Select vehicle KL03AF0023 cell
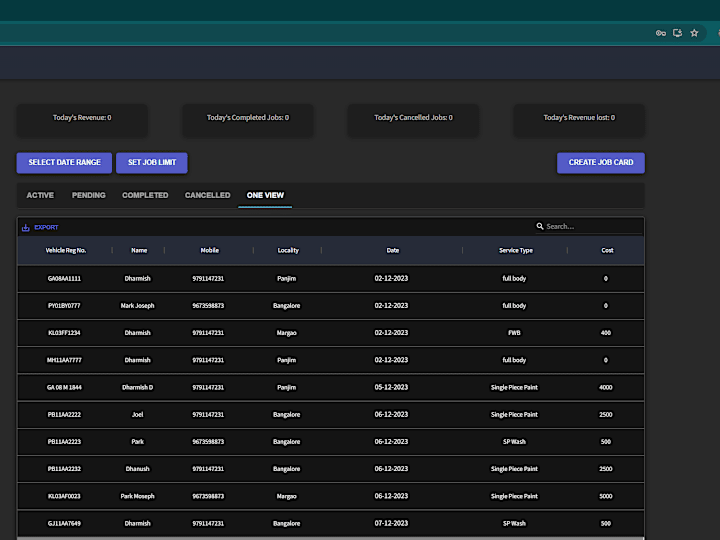Screen dimensions: 720x540 coord(64,496)
